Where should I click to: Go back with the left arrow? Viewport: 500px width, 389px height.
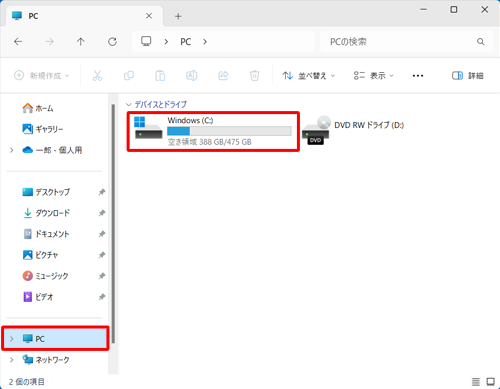tap(18, 42)
